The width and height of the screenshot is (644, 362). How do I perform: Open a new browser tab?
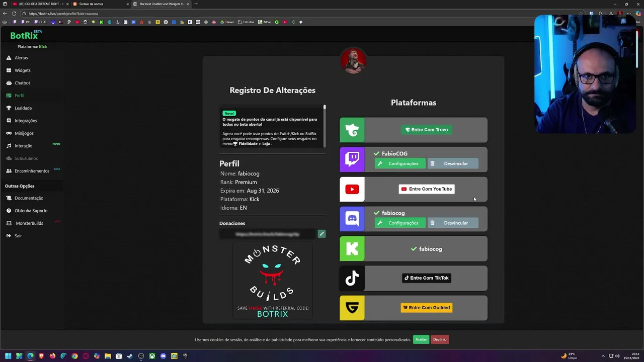click(196, 4)
